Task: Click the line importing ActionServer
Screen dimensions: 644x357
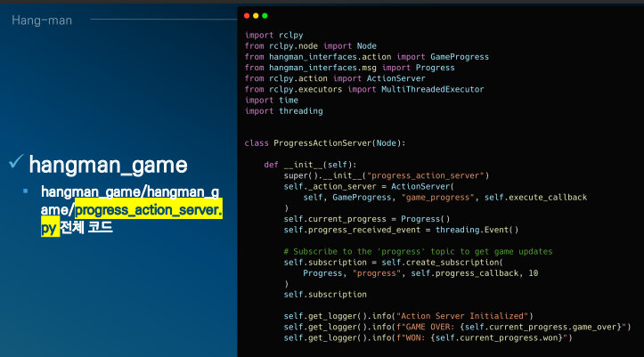Action: [x=335, y=78]
